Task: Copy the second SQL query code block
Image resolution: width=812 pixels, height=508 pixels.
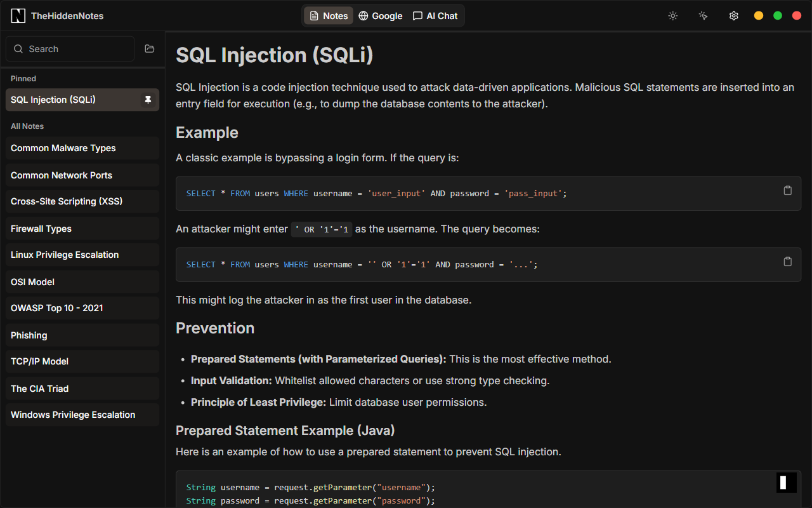Action: tap(787, 262)
